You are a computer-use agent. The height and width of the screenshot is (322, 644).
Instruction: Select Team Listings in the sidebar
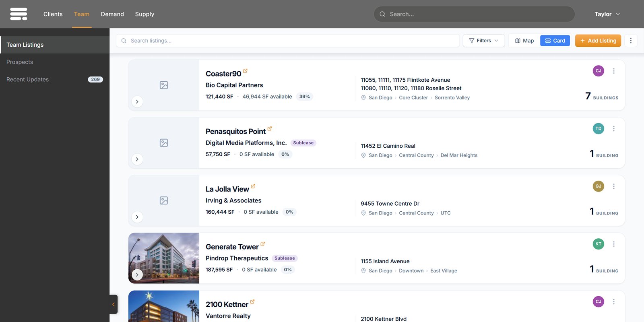pyautogui.click(x=55, y=45)
